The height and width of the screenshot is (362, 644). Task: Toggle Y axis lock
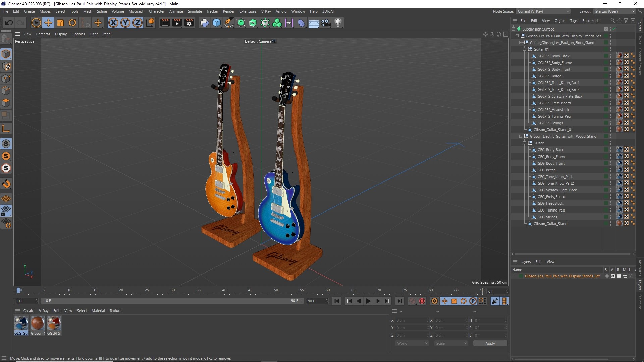click(125, 23)
